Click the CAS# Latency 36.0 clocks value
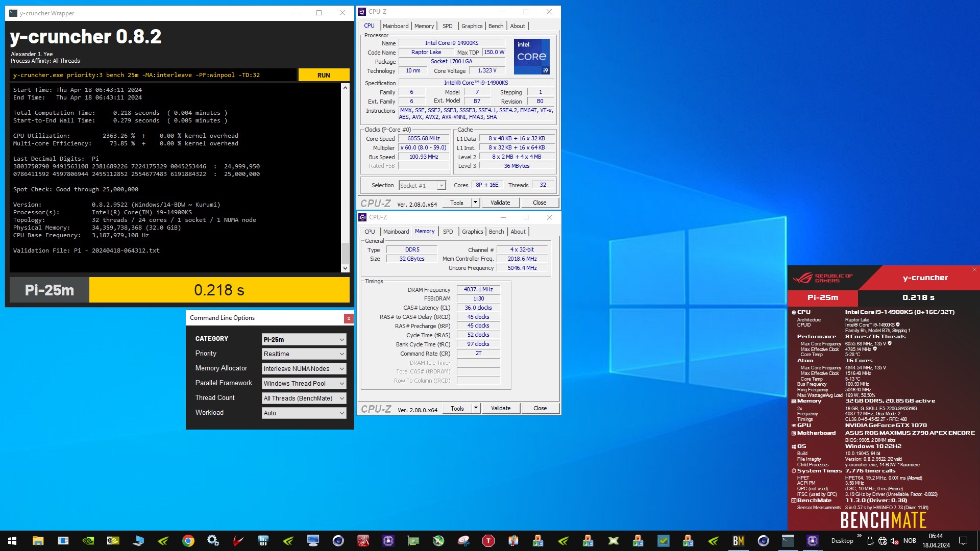This screenshot has height=551, width=980. pos(478,308)
